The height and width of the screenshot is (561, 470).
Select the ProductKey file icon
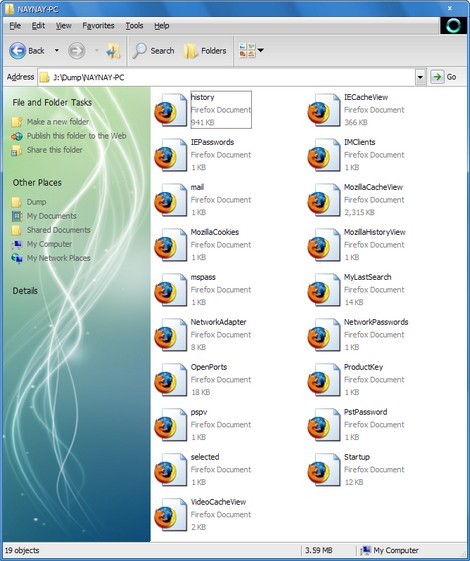324,380
